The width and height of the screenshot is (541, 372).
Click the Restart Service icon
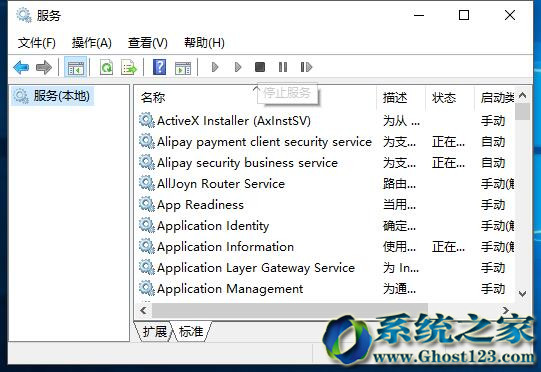tap(306, 67)
